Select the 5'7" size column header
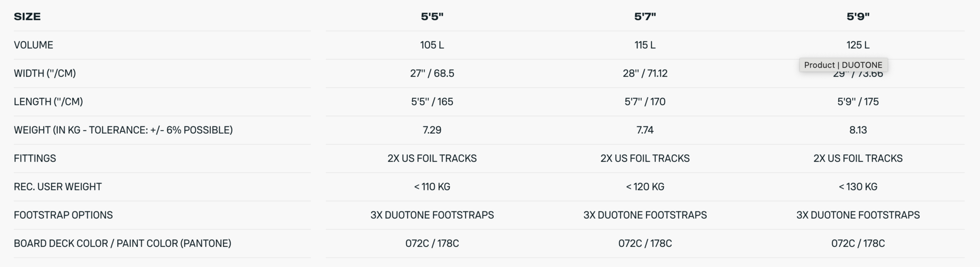 [645, 17]
